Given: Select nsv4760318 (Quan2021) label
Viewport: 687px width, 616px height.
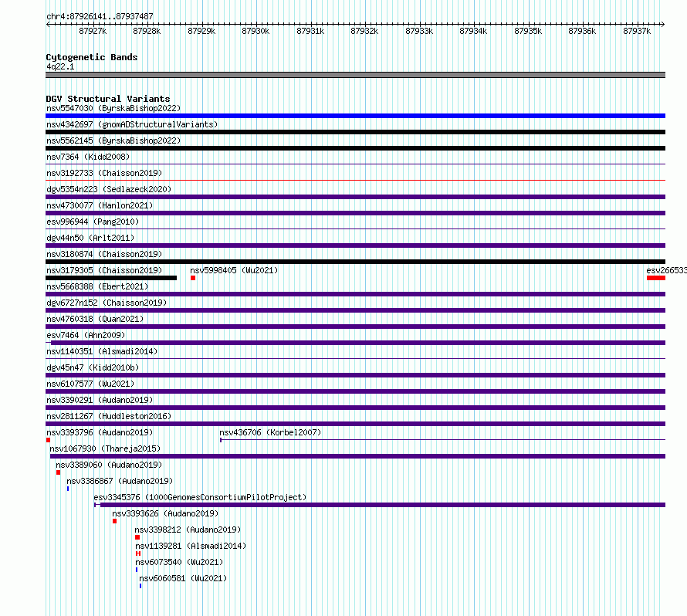Looking at the screenshot, I should 95,319.
